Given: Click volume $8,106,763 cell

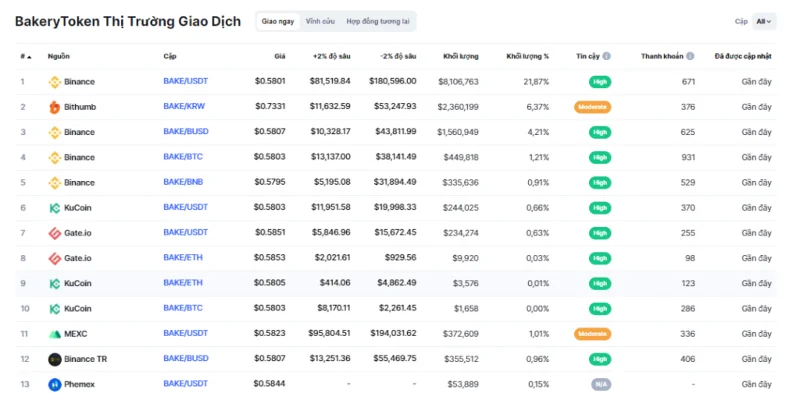Looking at the screenshot, I should [x=458, y=82].
